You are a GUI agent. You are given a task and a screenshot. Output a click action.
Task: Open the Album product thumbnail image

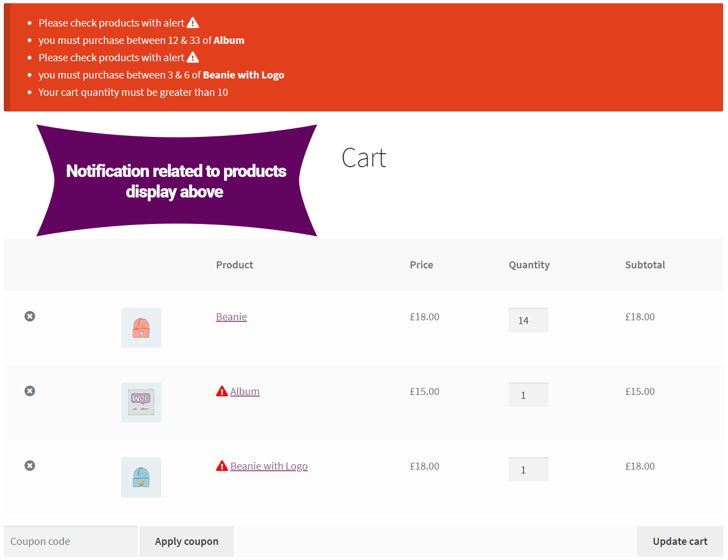pyautogui.click(x=141, y=402)
